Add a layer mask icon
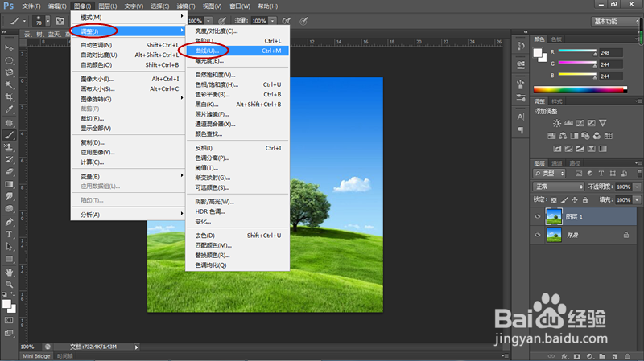This screenshot has width=644, height=361. pyautogui.click(x=577, y=356)
